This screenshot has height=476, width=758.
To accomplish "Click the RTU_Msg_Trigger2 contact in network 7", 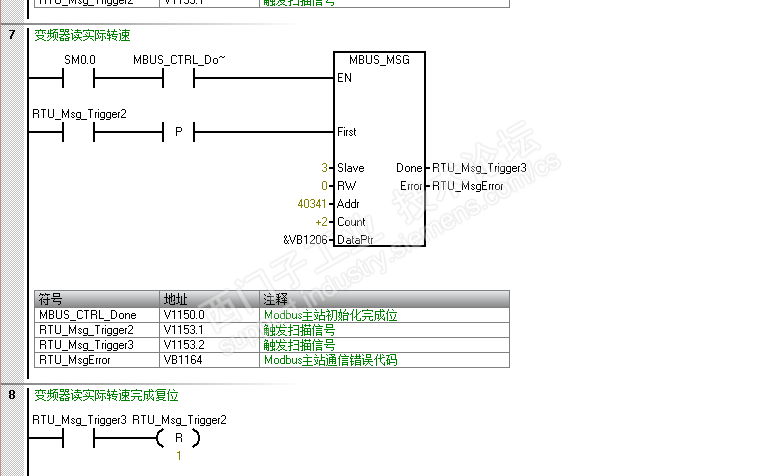I will [x=78, y=131].
